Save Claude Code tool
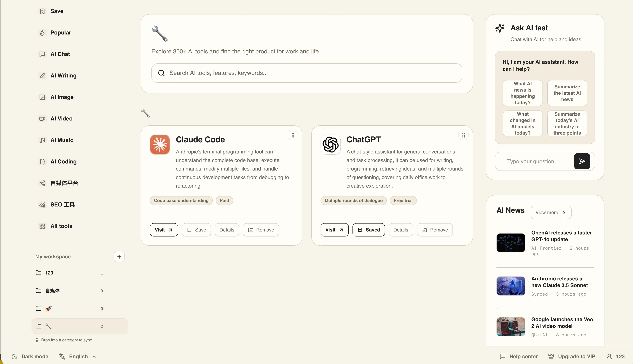This screenshot has width=633, height=364. coord(196,230)
